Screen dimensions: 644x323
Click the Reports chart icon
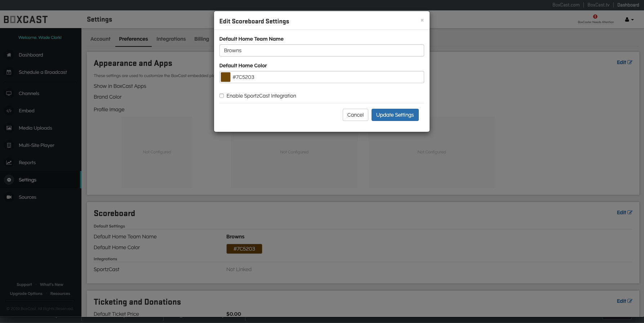click(9, 163)
